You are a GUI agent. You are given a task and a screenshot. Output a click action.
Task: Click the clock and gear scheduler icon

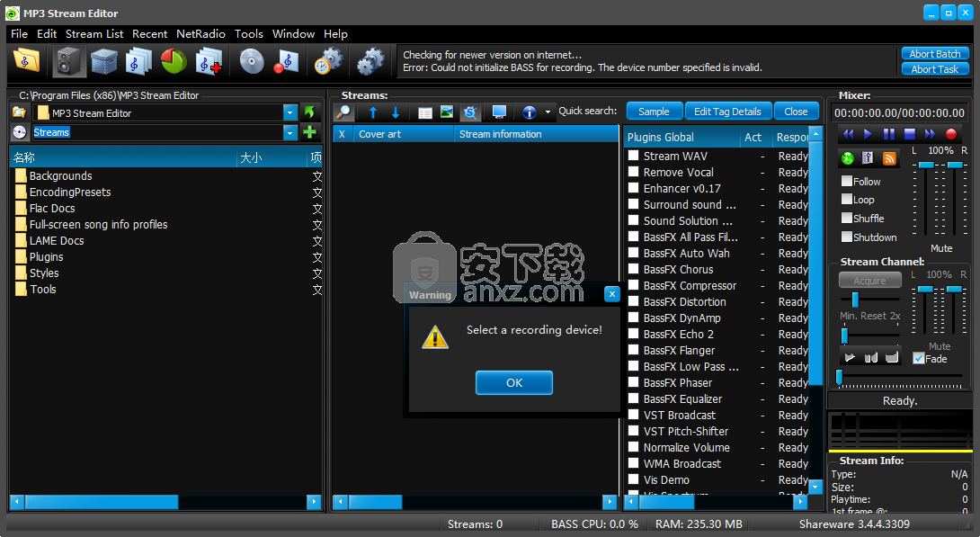tap(328, 61)
